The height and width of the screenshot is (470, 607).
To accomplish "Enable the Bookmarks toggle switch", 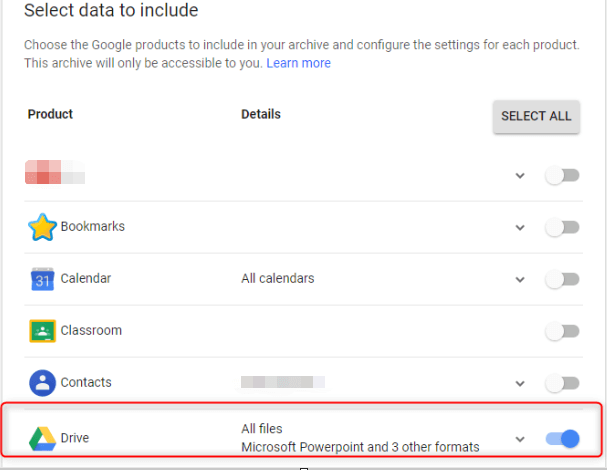I will coord(562,227).
